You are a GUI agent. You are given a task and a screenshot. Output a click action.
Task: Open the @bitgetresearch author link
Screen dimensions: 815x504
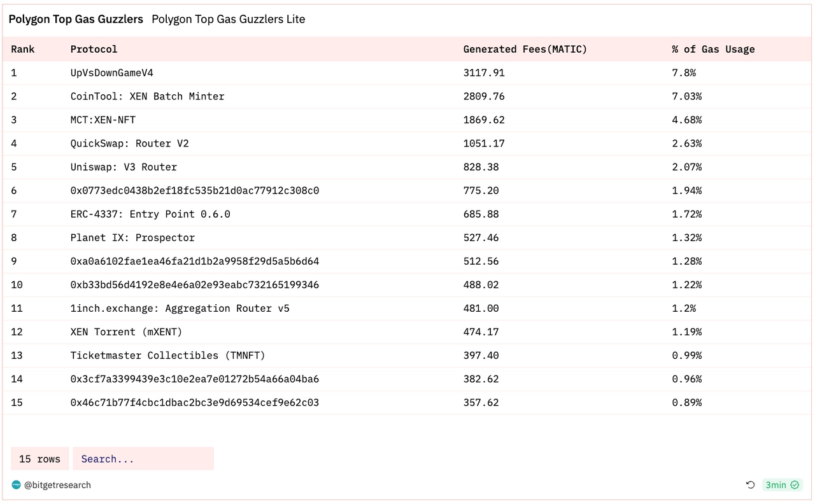57,485
